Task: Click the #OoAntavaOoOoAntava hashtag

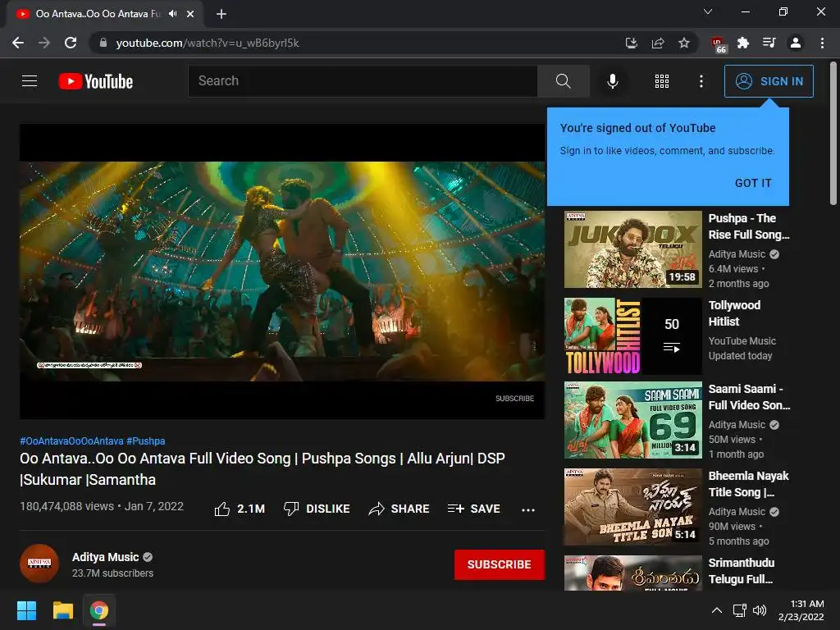Action: [x=72, y=441]
